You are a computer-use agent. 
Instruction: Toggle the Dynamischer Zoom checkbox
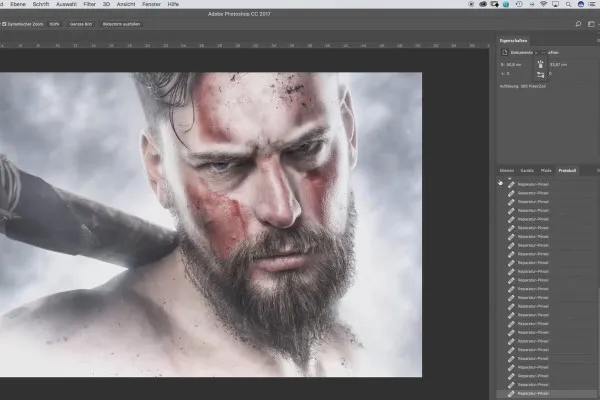click(x=4, y=24)
